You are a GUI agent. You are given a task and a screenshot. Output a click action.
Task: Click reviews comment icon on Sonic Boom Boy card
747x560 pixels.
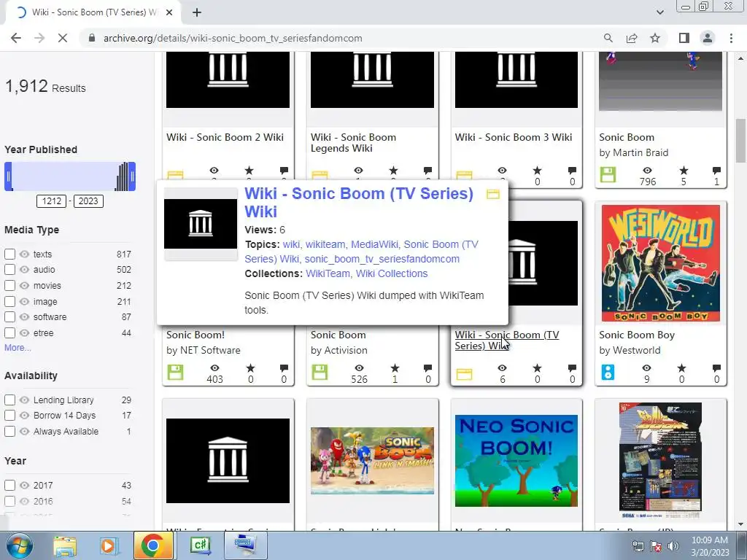[x=716, y=367]
